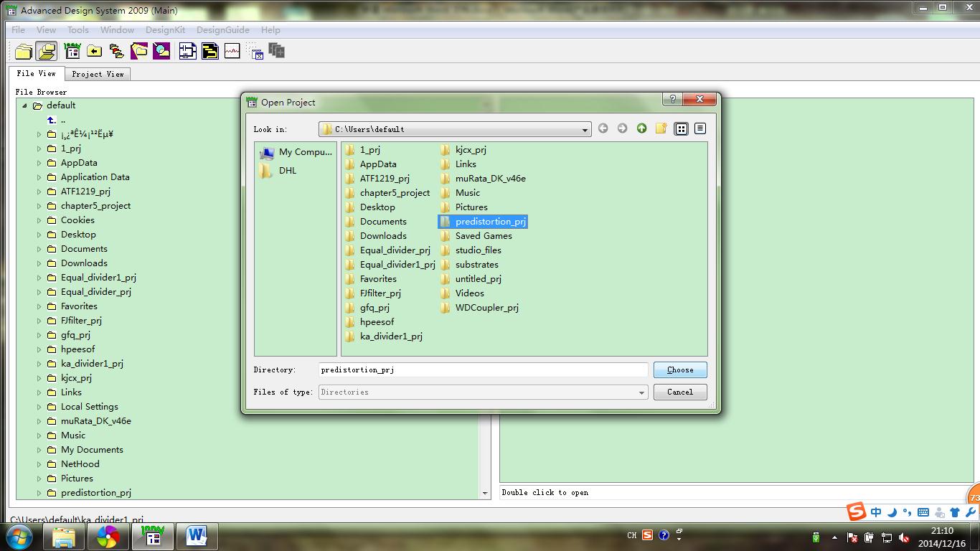The width and height of the screenshot is (980, 551).
Task: Select ka_divider1_prj folder in dialog list
Action: point(391,336)
